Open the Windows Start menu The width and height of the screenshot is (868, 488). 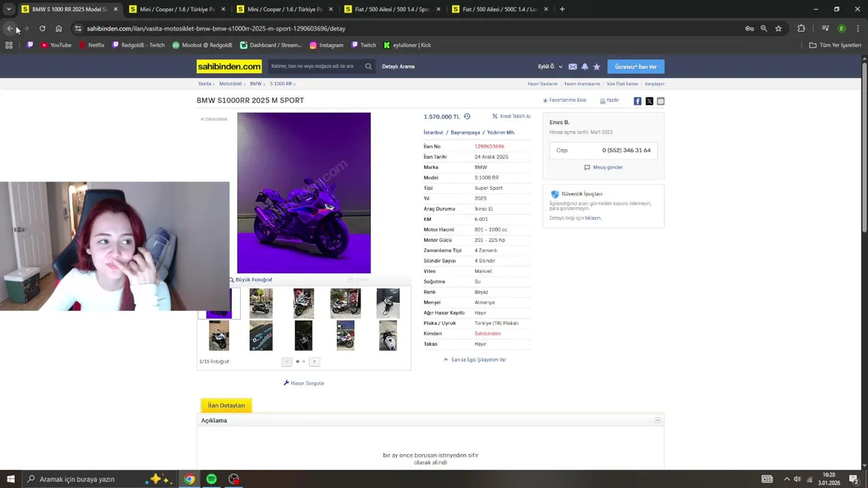[10, 479]
